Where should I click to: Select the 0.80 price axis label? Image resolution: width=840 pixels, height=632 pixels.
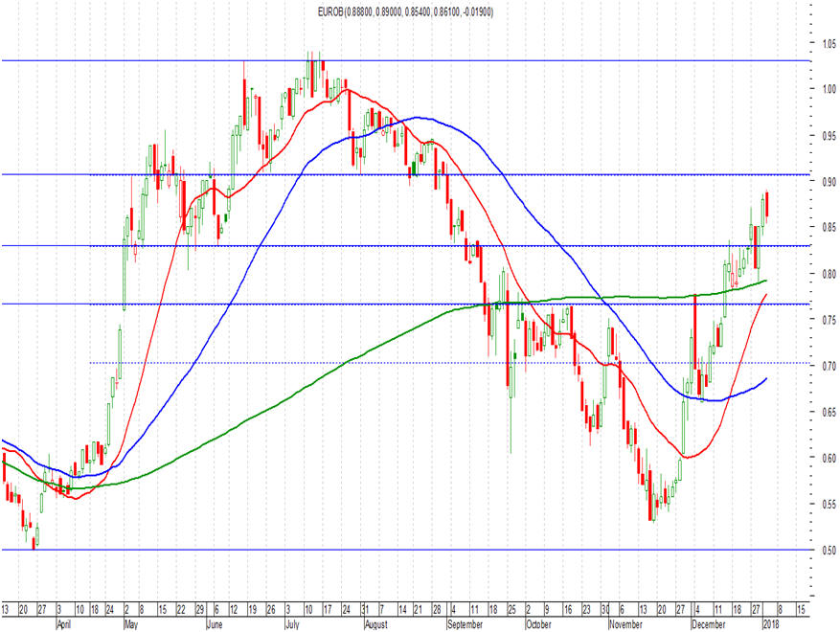(x=829, y=274)
